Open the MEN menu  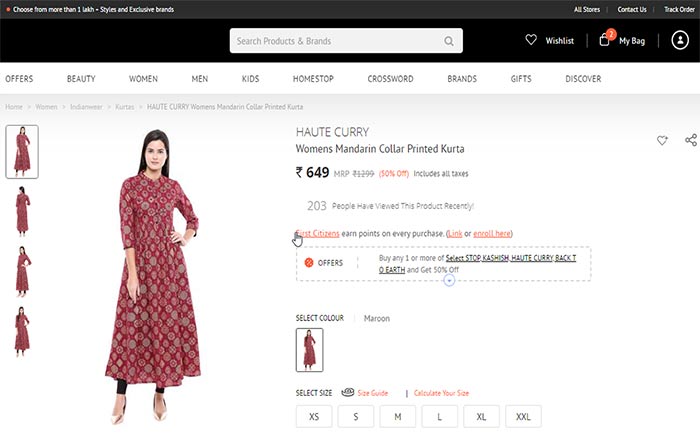coord(200,79)
